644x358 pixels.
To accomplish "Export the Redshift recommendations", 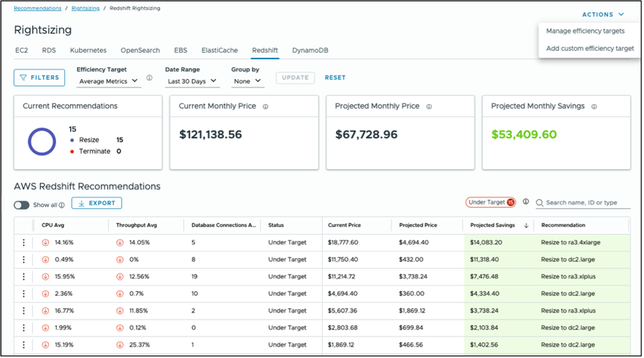I will 97,204.
